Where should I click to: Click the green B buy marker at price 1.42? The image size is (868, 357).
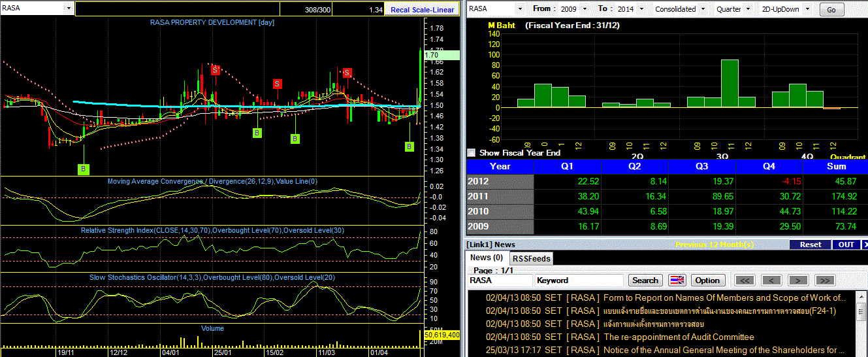[257, 133]
